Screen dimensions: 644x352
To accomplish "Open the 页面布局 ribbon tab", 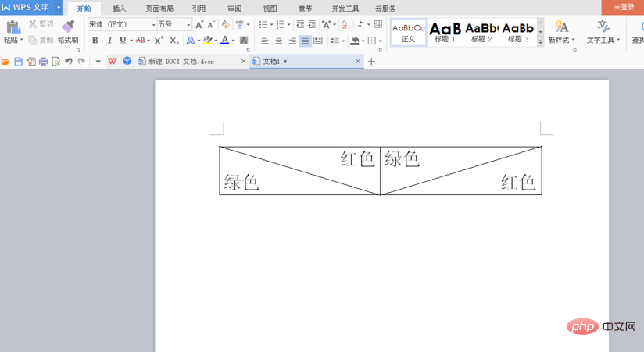I will tap(159, 9).
